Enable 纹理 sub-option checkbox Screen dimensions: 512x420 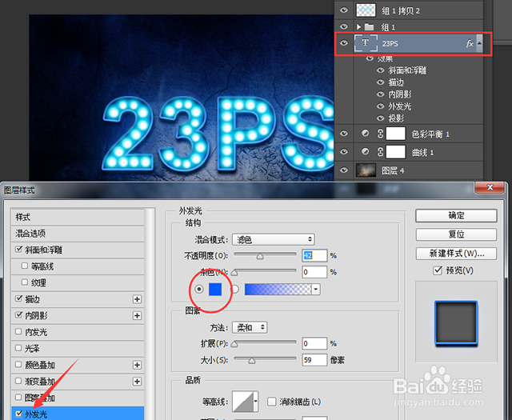[x=25, y=282]
